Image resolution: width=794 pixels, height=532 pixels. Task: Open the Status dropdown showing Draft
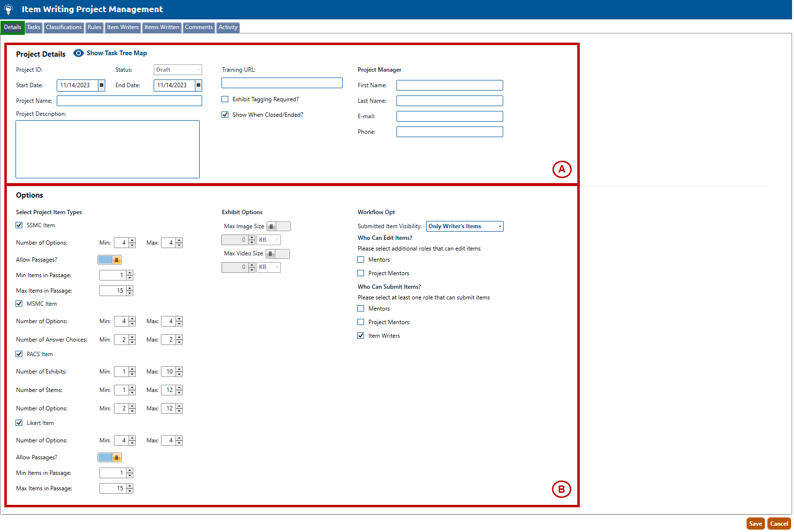(198, 70)
